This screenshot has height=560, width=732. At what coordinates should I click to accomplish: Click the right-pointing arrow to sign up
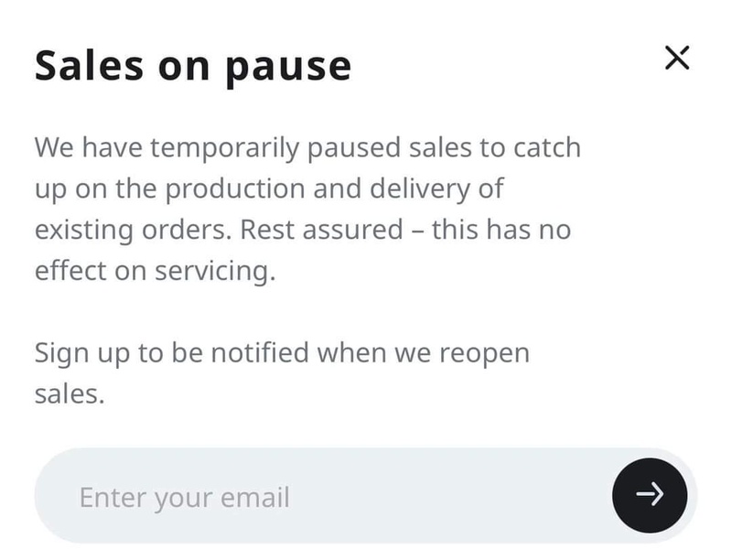(x=650, y=494)
